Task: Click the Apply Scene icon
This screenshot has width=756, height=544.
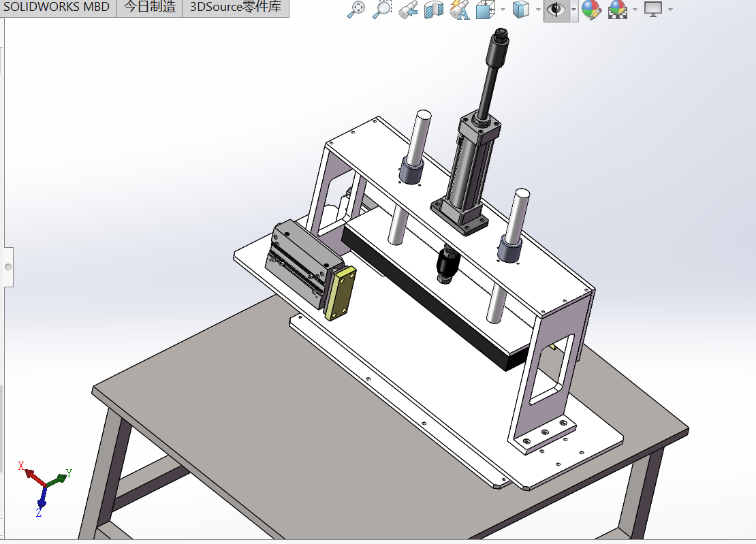Action: 618,10
